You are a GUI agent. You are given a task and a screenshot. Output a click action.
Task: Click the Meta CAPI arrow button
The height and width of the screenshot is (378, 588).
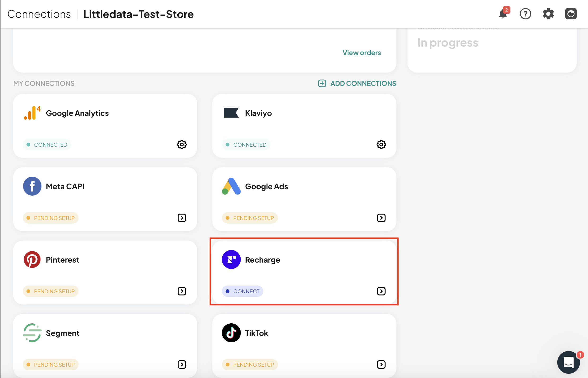(x=182, y=218)
